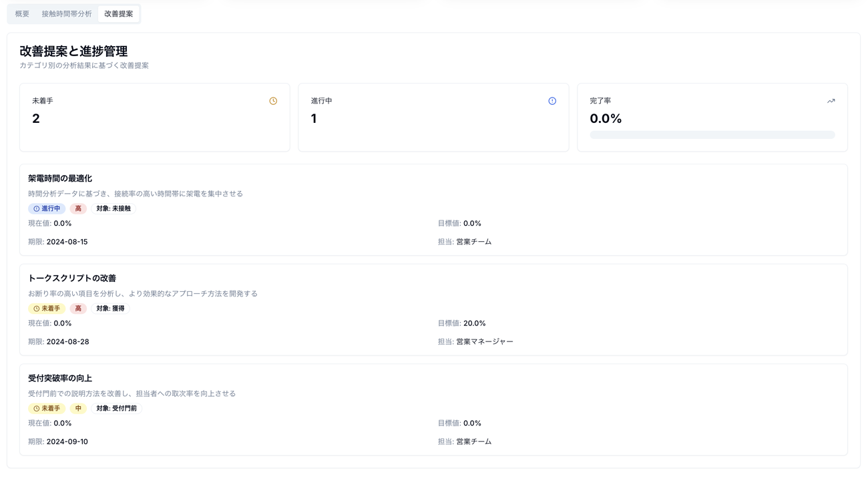Click the 対象: 未接触 tag
This screenshot has height=477, width=868.
[114, 208]
